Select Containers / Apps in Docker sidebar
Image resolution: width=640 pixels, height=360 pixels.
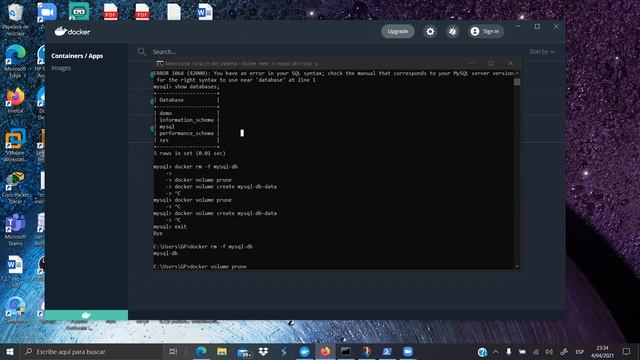[77, 56]
